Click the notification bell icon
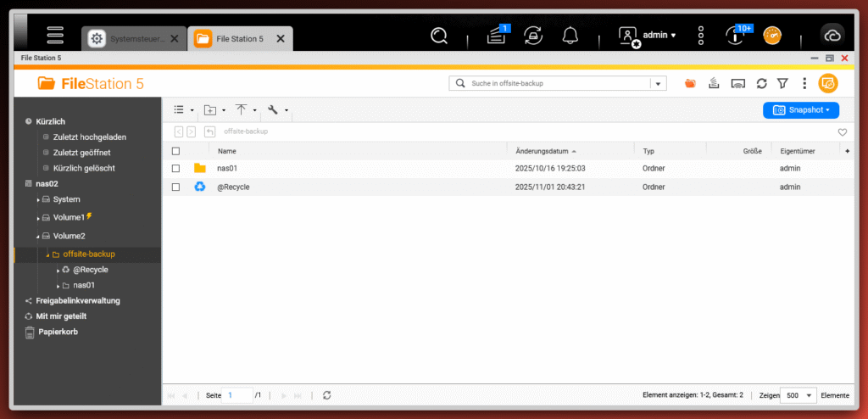This screenshot has height=419, width=868. click(x=570, y=36)
